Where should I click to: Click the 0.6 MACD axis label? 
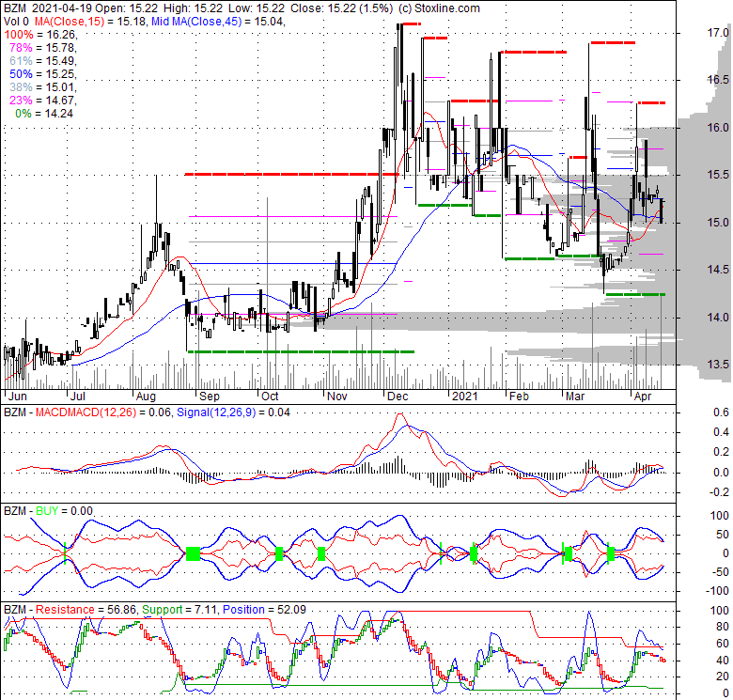click(x=721, y=412)
